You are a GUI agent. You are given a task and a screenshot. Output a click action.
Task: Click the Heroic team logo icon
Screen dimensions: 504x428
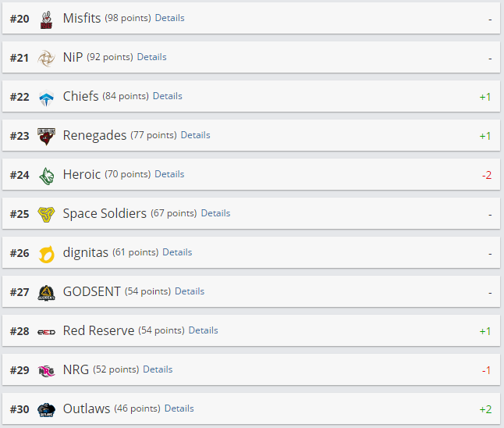point(46,175)
